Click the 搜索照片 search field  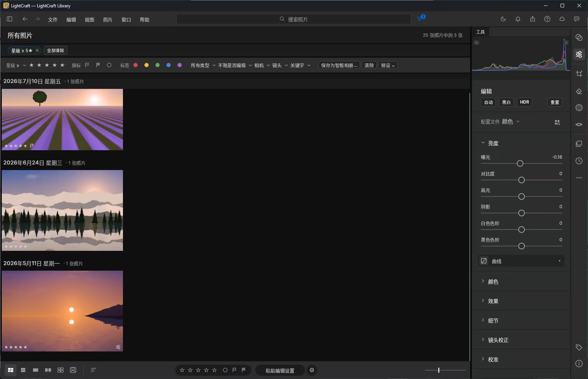(294, 19)
